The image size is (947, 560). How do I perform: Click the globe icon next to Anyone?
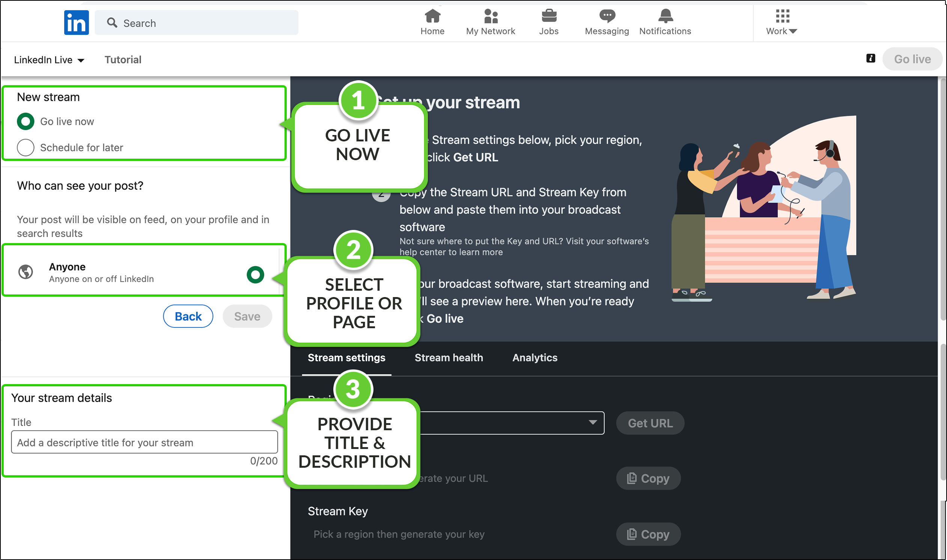click(x=26, y=272)
